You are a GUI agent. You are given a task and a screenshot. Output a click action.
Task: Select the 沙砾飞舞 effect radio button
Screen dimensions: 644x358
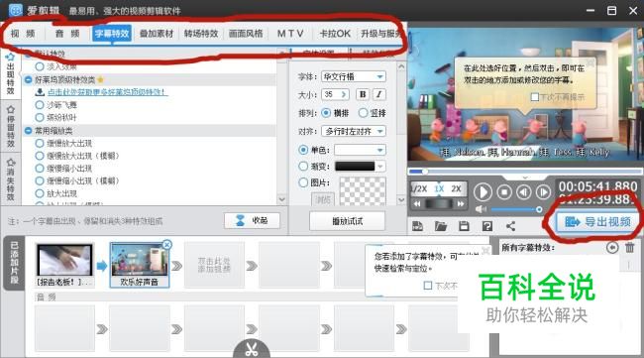(40, 105)
